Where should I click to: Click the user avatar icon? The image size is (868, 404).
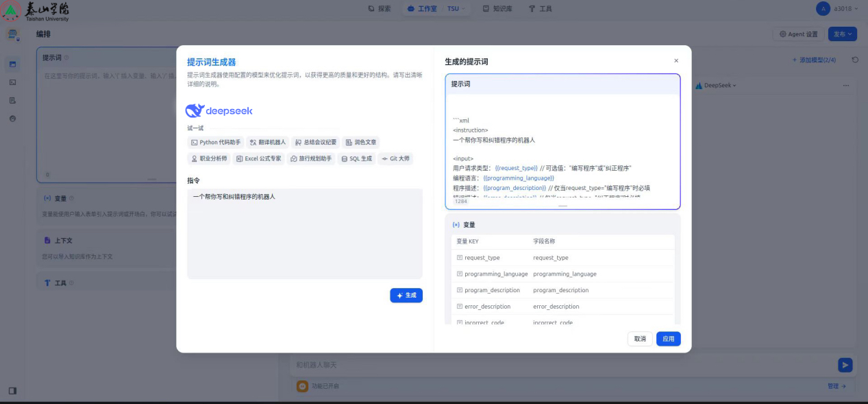point(823,8)
